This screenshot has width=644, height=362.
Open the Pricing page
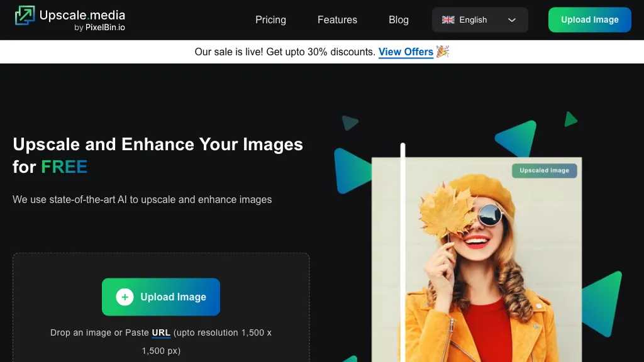(x=270, y=19)
